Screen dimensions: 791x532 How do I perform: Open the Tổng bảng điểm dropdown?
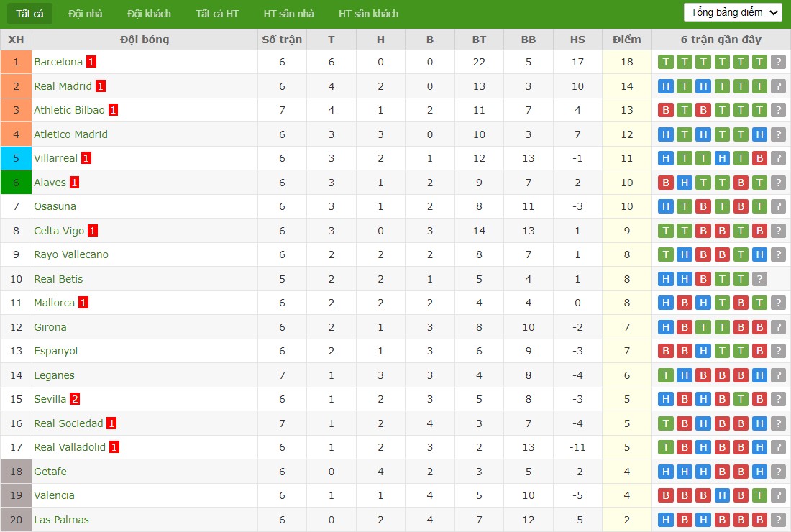pos(733,13)
